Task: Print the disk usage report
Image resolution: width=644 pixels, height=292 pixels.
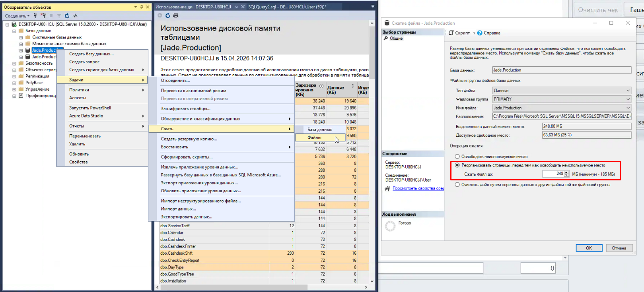Action: [x=176, y=15]
